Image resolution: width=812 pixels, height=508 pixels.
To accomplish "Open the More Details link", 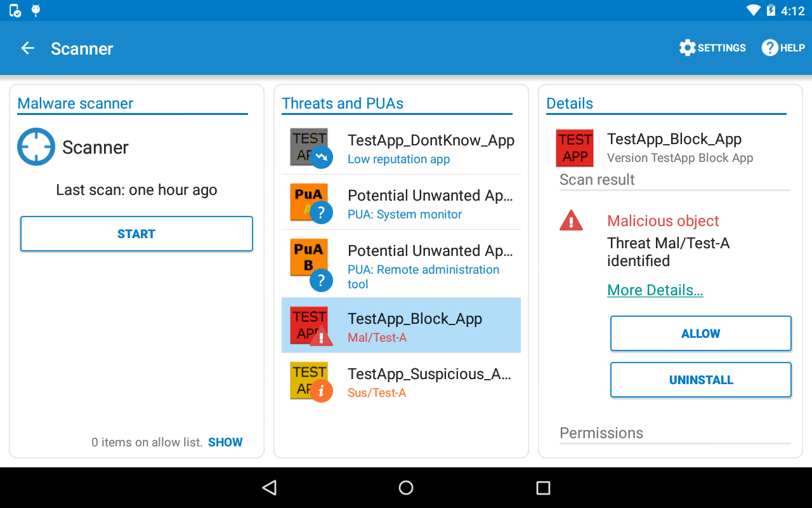I will 655,290.
